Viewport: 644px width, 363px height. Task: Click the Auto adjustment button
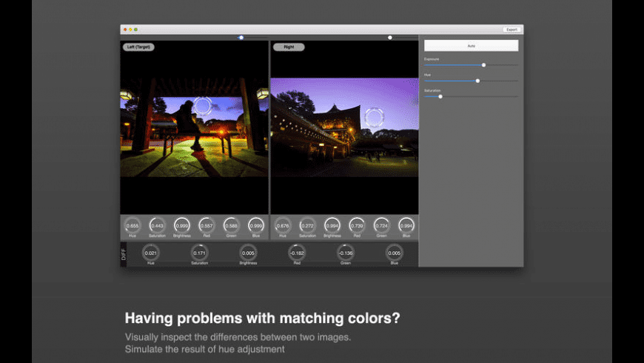[471, 46]
